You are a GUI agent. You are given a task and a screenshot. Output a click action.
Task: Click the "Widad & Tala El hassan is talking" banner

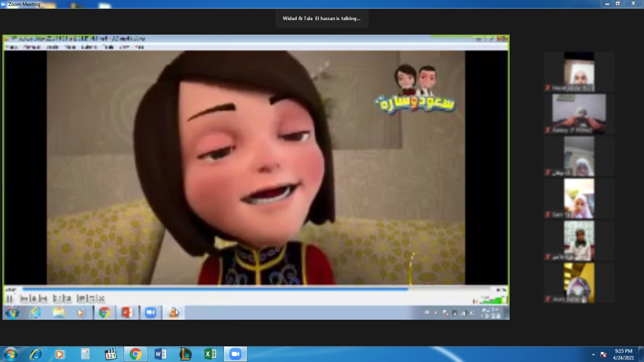coord(321,19)
